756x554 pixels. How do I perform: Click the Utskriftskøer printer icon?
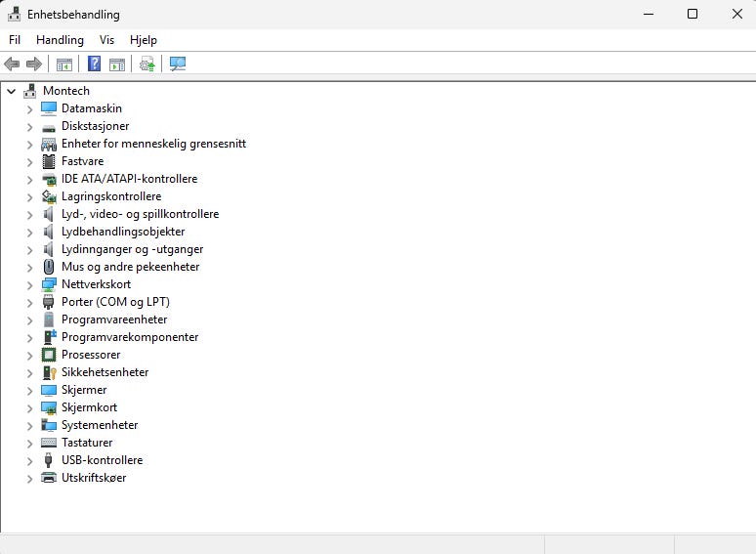pos(49,478)
